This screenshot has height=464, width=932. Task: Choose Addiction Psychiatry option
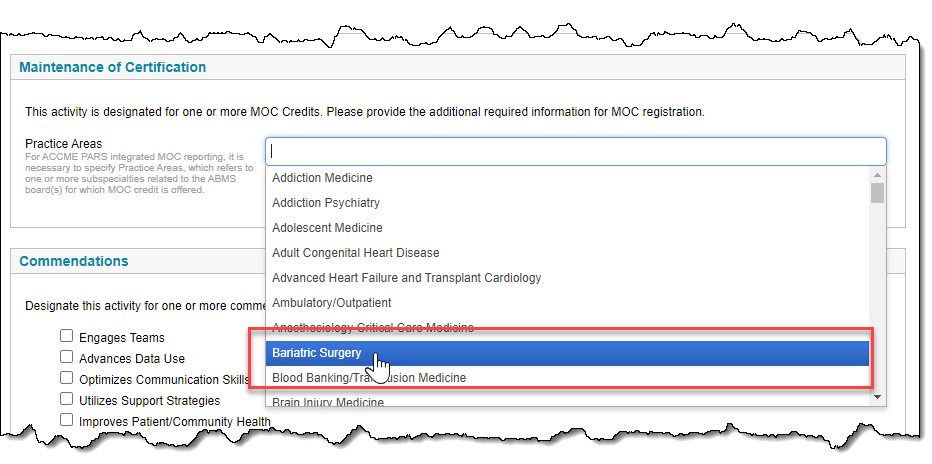[567, 203]
